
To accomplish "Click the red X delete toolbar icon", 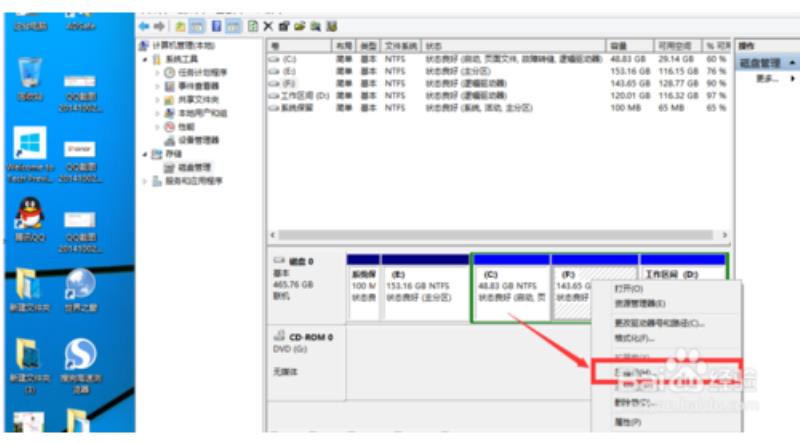I will point(269,25).
